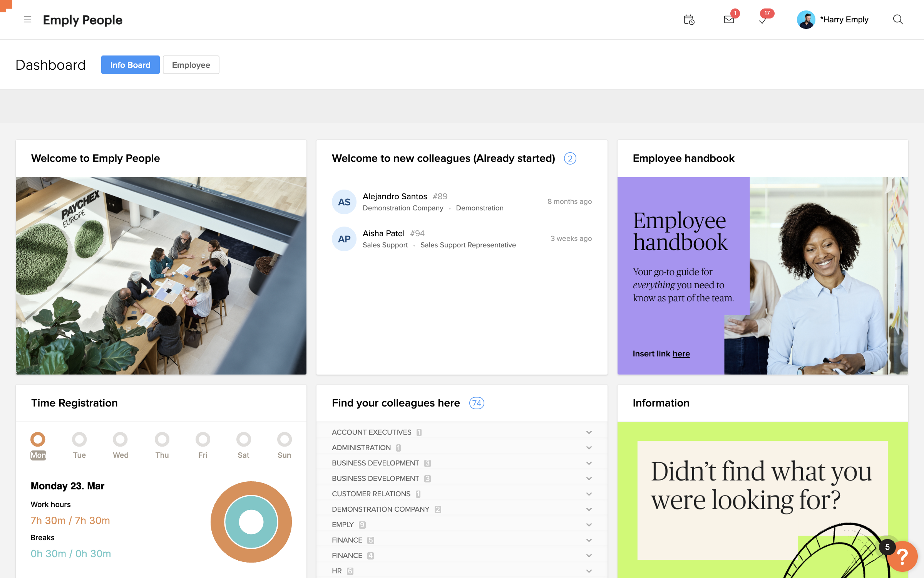The height and width of the screenshot is (578, 924).
Task: Switch to the Employee tab
Action: tap(191, 65)
